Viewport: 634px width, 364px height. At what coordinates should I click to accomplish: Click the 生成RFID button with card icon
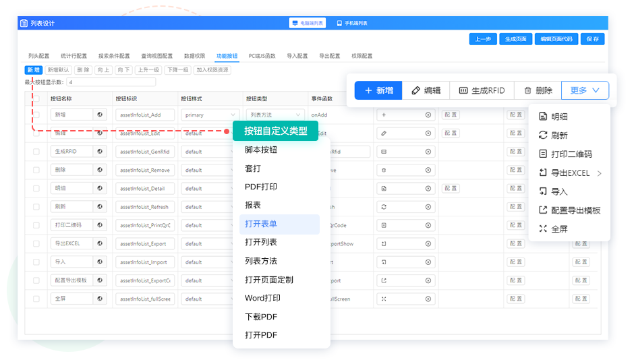[x=482, y=90]
